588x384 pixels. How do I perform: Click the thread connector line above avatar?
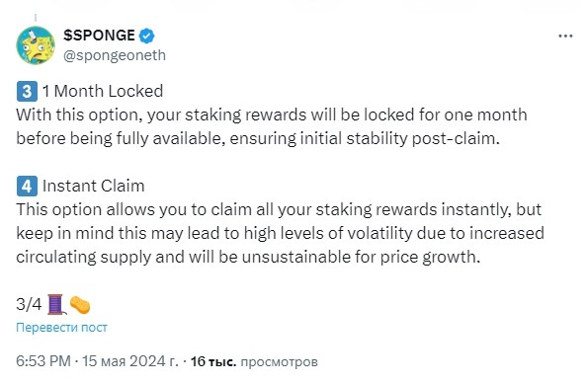pos(36,18)
